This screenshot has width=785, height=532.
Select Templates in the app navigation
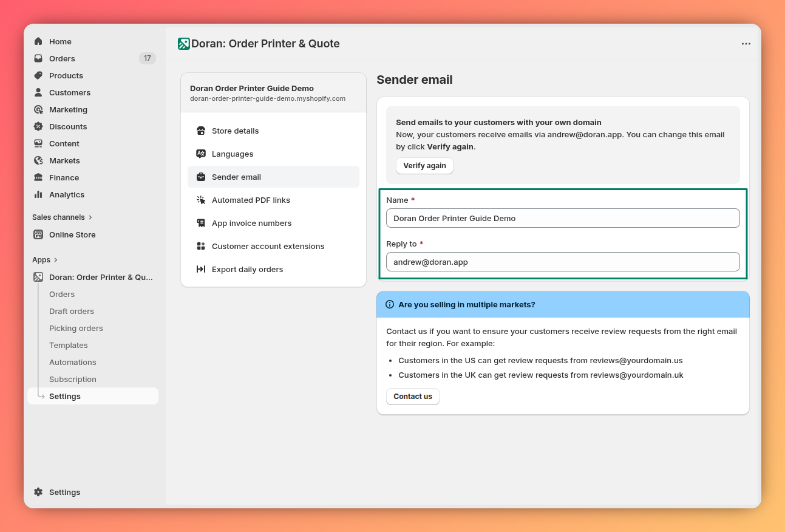pyautogui.click(x=68, y=345)
